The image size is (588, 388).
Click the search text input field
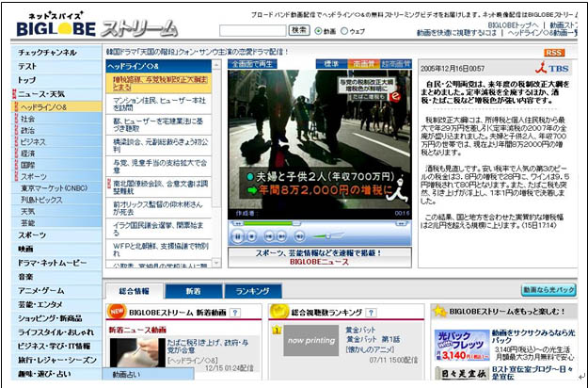click(x=253, y=31)
